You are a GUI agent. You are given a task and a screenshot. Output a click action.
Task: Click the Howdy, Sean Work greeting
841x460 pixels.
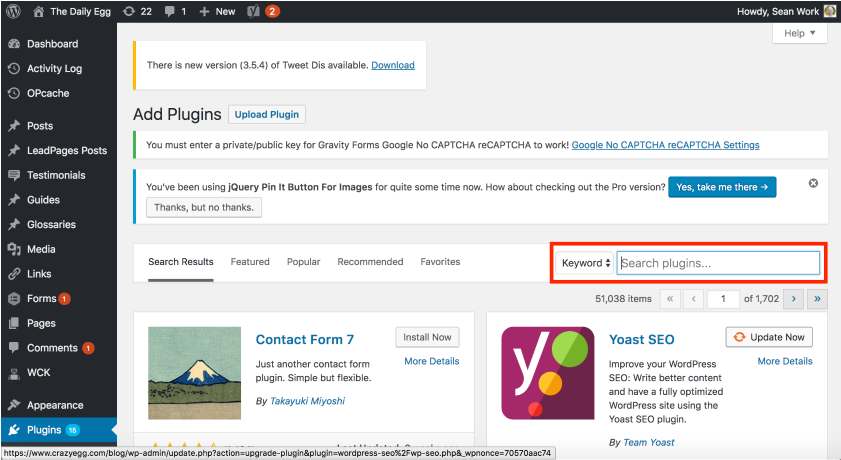pyautogui.click(x=778, y=11)
